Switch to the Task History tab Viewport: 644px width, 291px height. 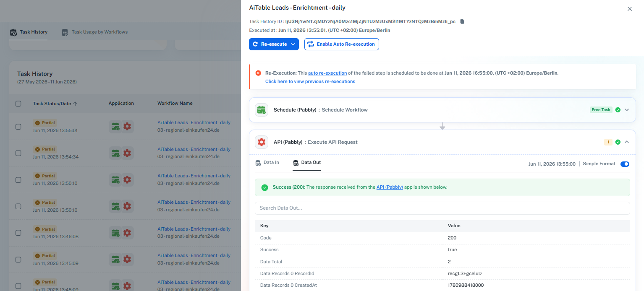point(29,32)
